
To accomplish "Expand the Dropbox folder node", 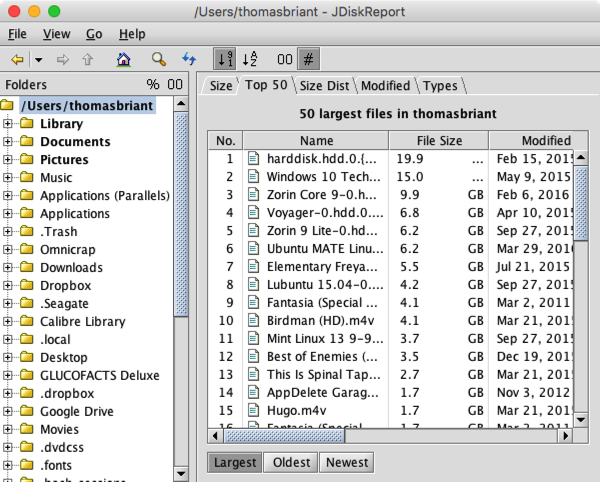I will tap(7, 285).
